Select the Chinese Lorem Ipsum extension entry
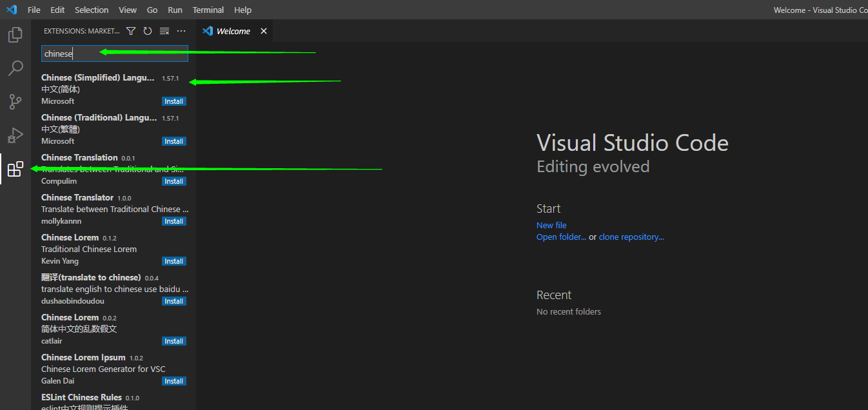868x410 pixels. (113, 369)
